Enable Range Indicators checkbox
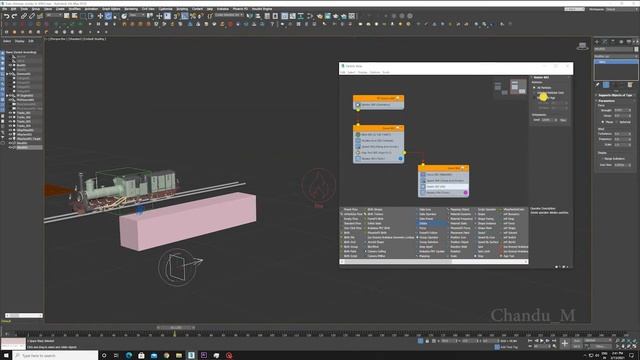 click(601, 159)
